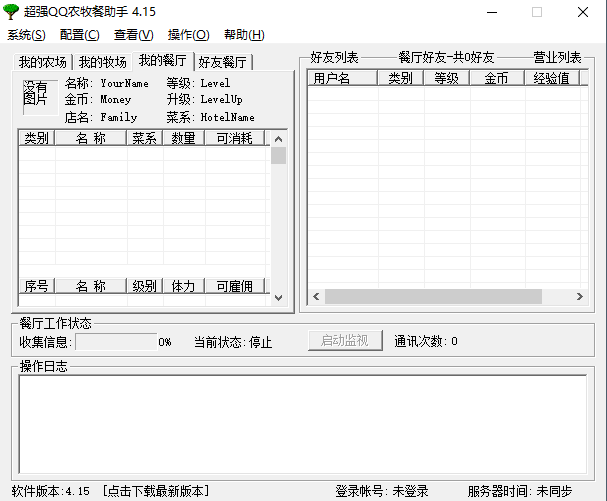Click the 数里 column header
Viewport: 607px width, 501px height.
(x=183, y=138)
